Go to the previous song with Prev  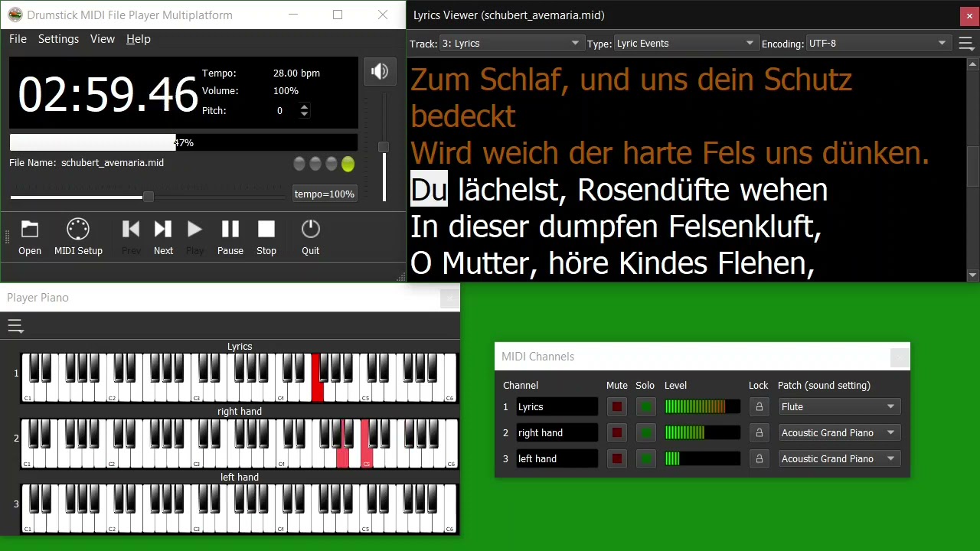click(131, 237)
